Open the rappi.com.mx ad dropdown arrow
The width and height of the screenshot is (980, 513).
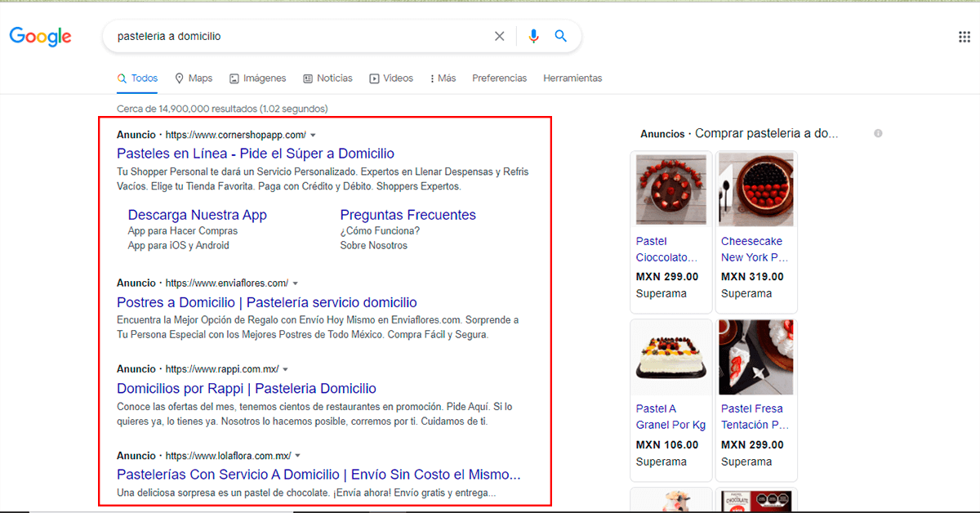[284, 368]
